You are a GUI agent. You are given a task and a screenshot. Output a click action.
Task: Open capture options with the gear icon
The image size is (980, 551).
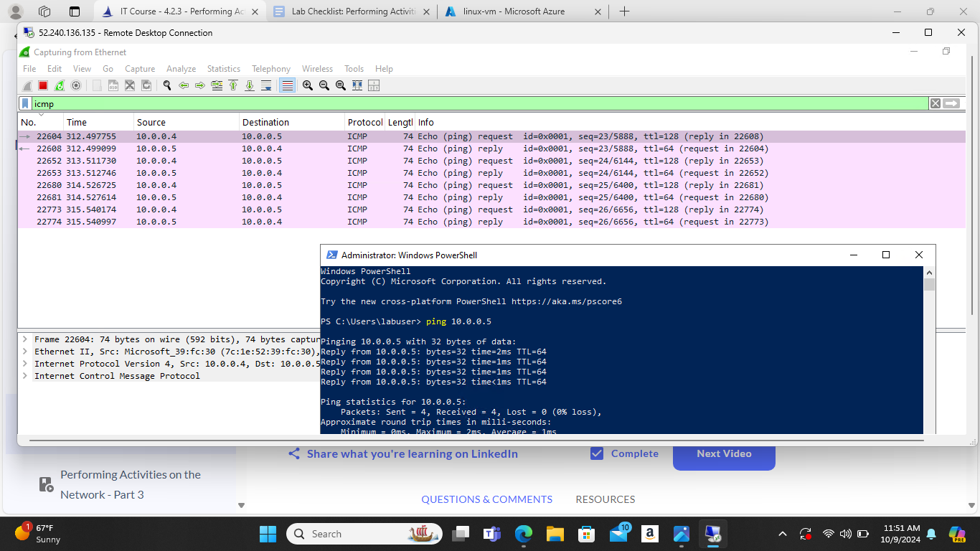[76, 85]
